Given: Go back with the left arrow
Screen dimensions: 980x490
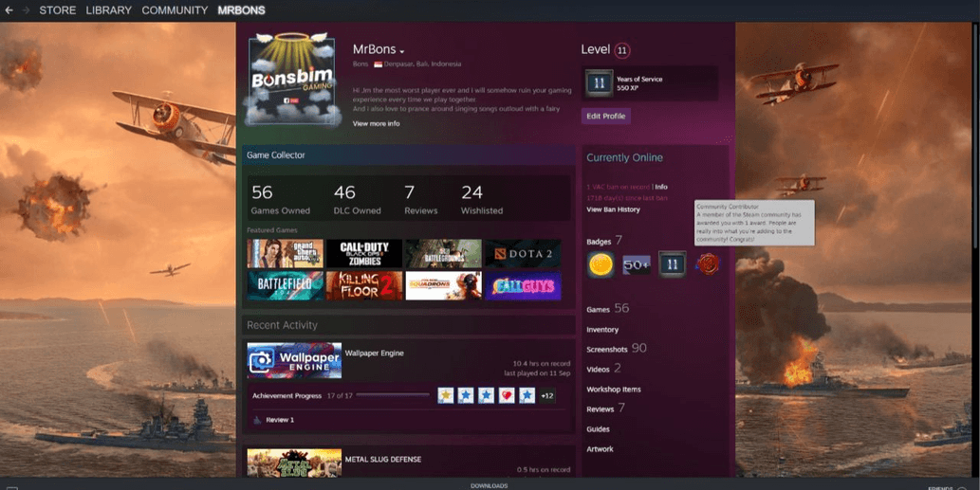Looking at the screenshot, I should 9,10.
